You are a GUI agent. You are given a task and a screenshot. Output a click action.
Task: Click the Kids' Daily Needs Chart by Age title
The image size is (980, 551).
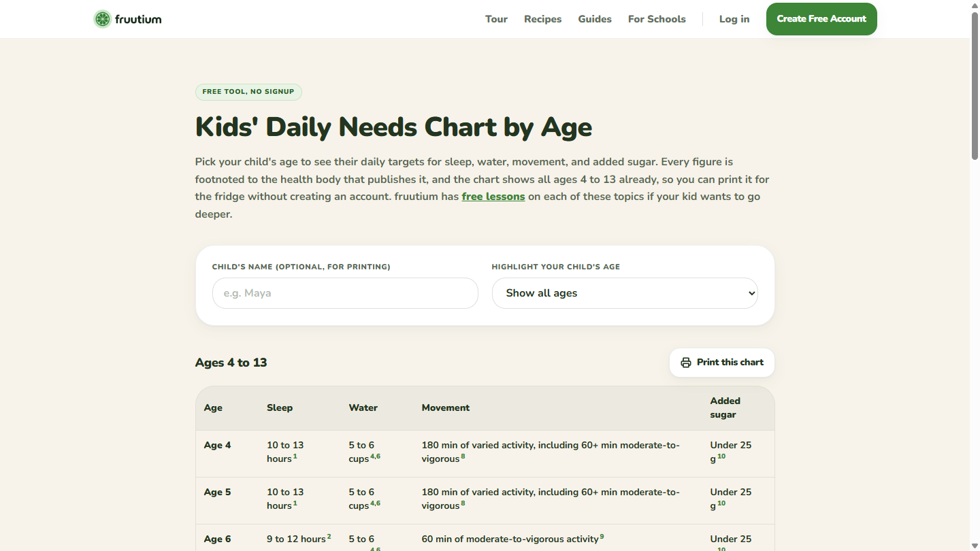click(x=393, y=127)
